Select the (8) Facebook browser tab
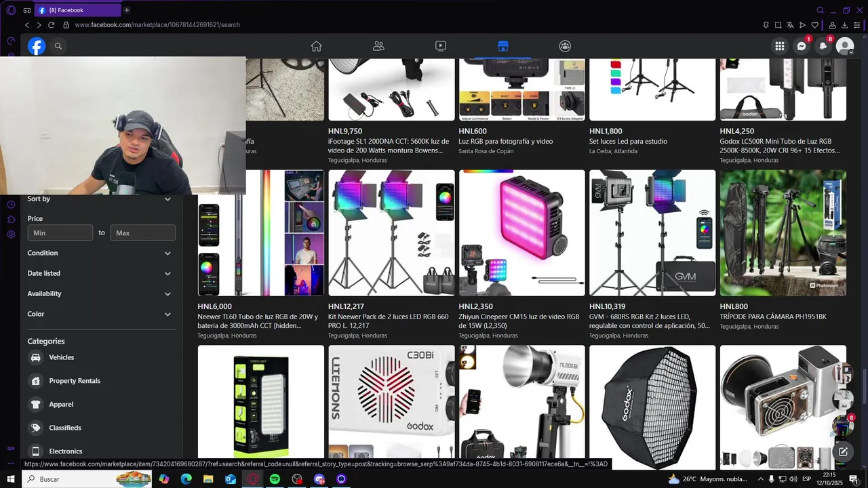 [x=77, y=10]
